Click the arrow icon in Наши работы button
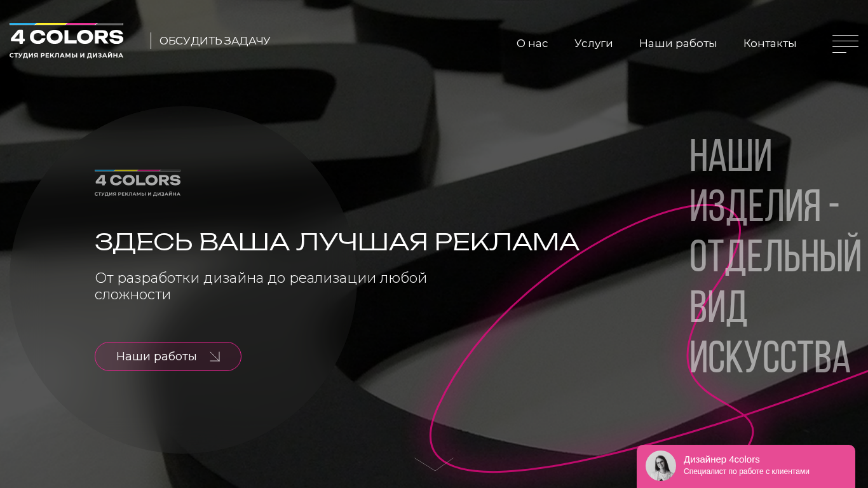 click(215, 356)
